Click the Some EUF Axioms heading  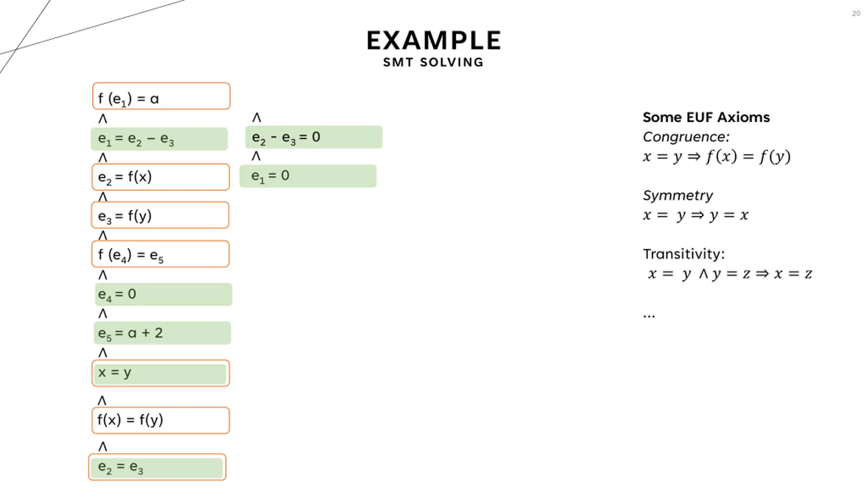[706, 117]
